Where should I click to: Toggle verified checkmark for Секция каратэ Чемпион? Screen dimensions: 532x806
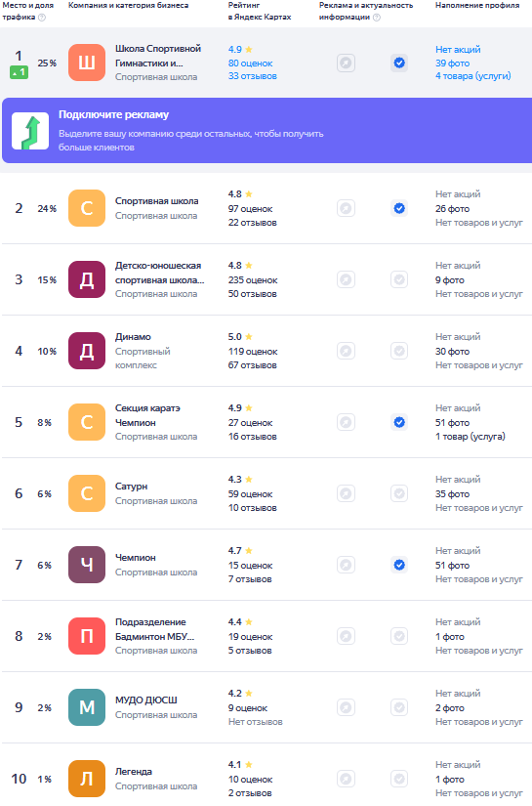pos(399,422)
